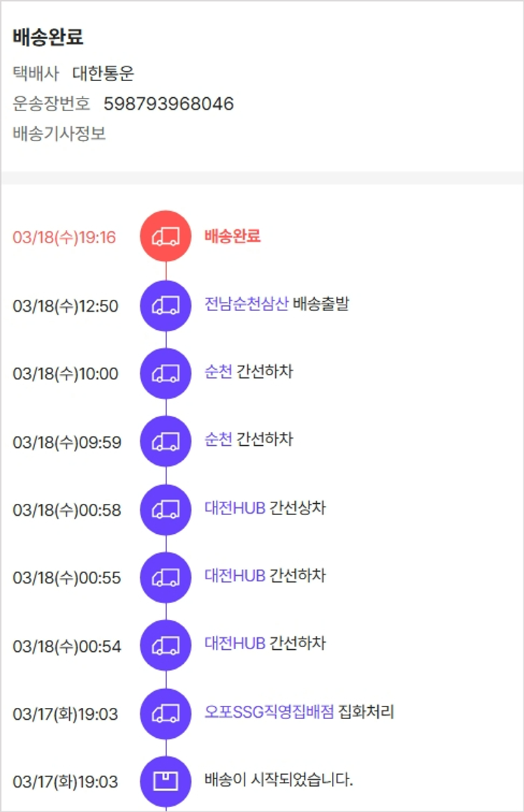Click truck icon at 03/18 00:54 entry
This screenshot has height=812, width=524.
coord(166,646)
